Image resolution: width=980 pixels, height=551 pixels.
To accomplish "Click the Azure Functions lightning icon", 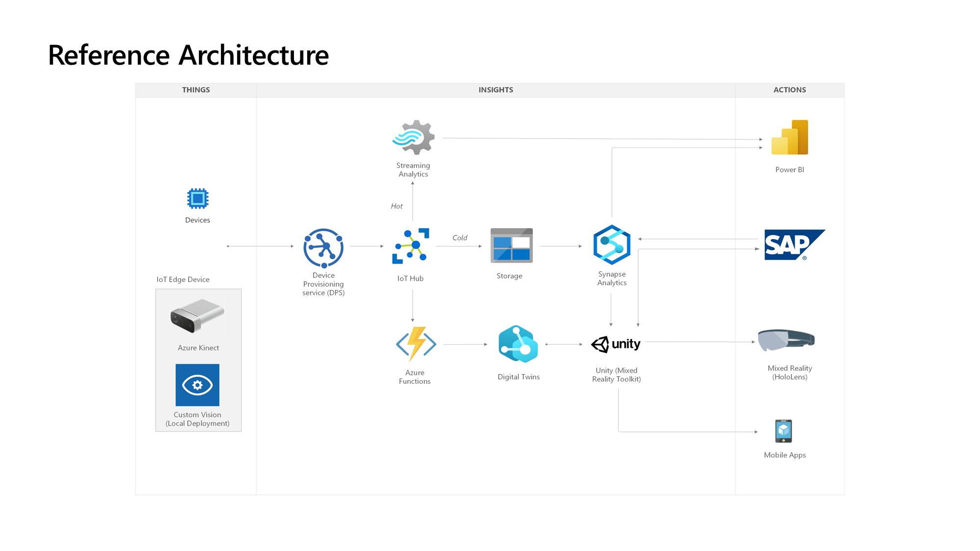I will (416, 344).
